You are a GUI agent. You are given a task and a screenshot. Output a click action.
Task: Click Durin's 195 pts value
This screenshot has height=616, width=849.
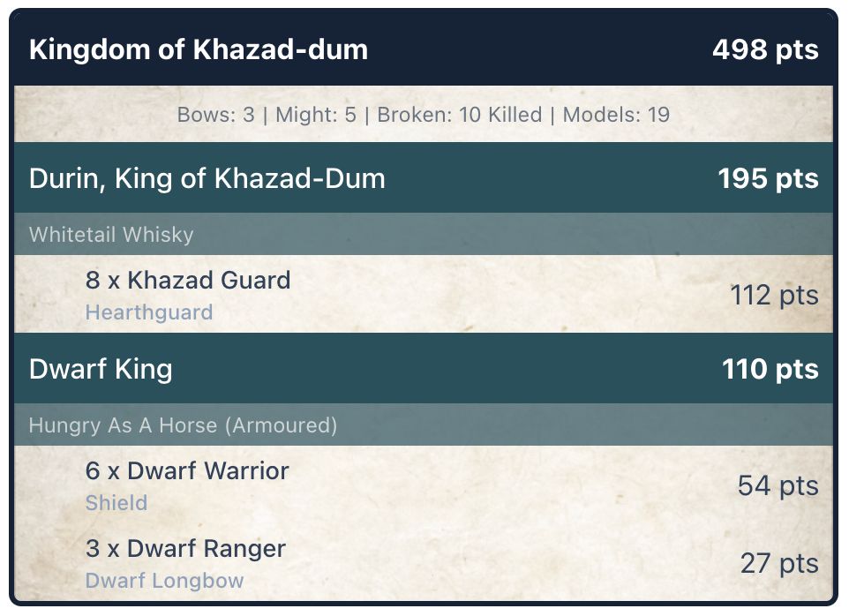[x=767, y=178]
